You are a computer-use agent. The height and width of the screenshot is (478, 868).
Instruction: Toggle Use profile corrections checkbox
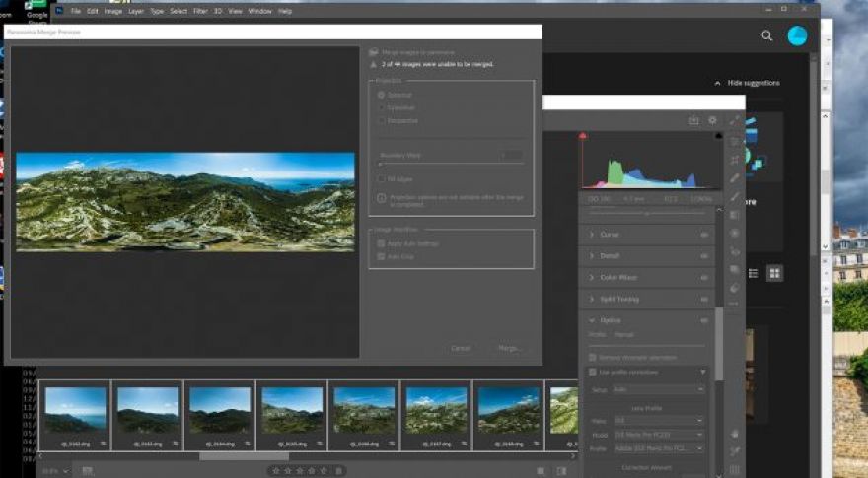click(x=593, y=372)
